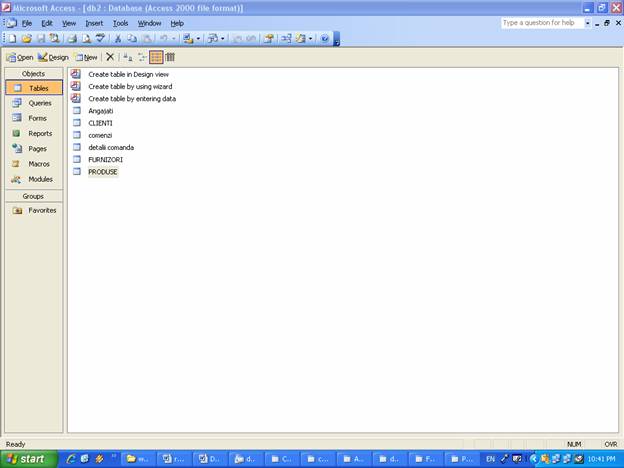Click the Windows Start button
The image size is (624, 468).
[x=28, y=459]
